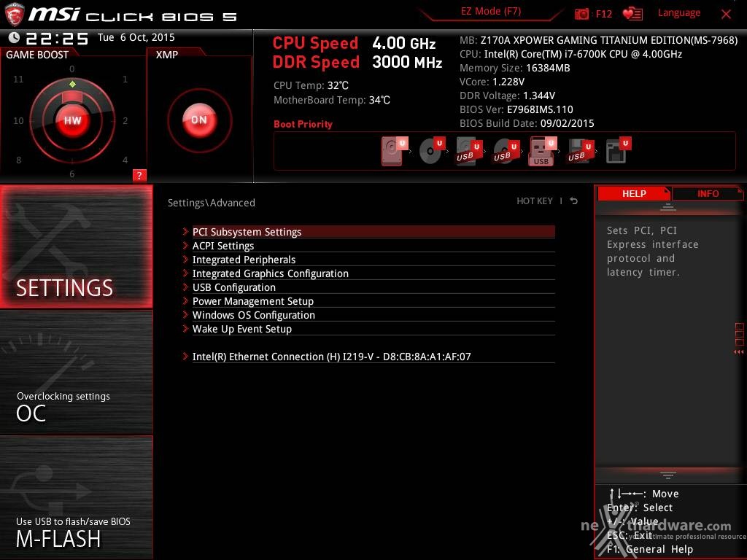Image resolution: width=747 pixels, height=560 pixels.
Task: Click the date Tue 6 Oct, 2015
Action: pos(136,37)
